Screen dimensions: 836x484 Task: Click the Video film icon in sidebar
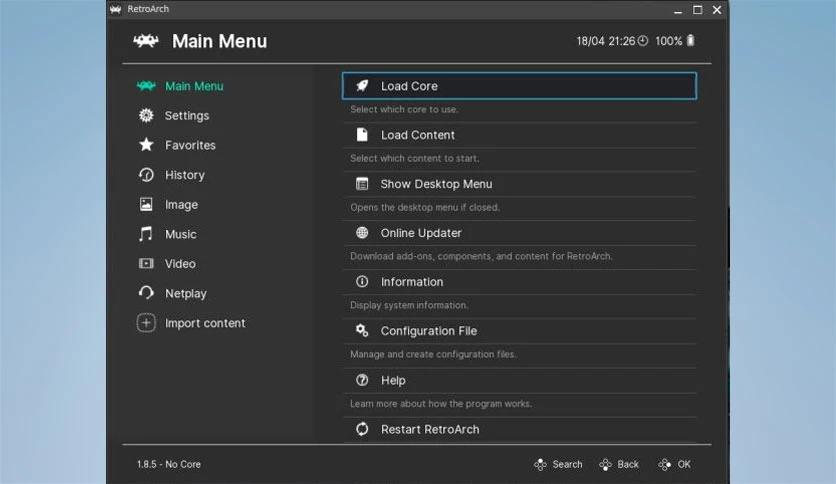tap(146, 263)
